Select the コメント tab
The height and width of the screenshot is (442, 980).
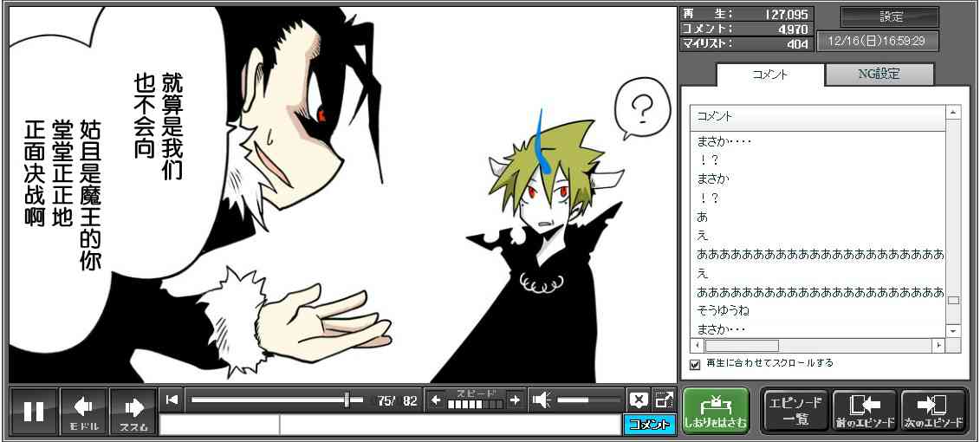pos(769,75)
